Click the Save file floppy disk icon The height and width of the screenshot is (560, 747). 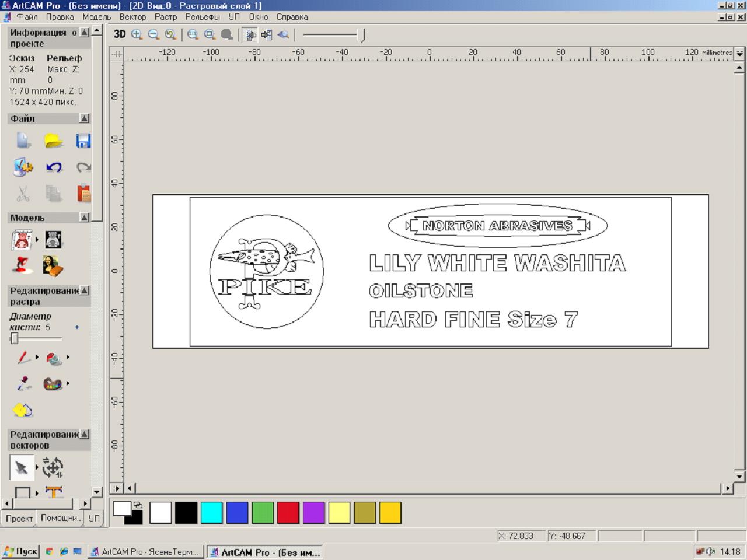(83, 141)
